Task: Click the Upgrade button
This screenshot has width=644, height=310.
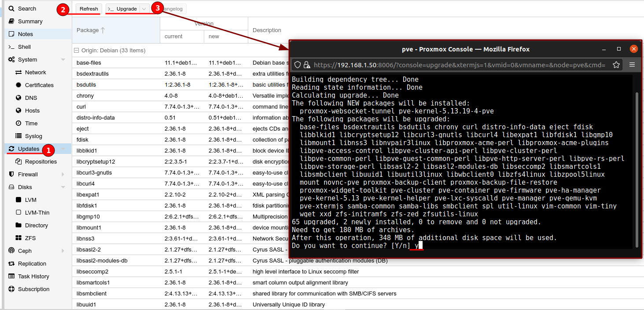Action: (x=123, y=9)
